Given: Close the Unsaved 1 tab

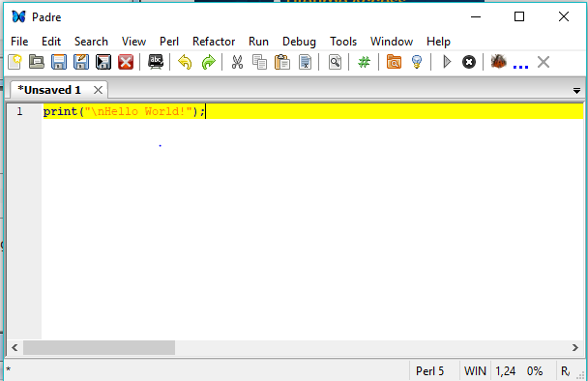Looking at the screenshot, I should pyautogui.click(x=98, y=90).
